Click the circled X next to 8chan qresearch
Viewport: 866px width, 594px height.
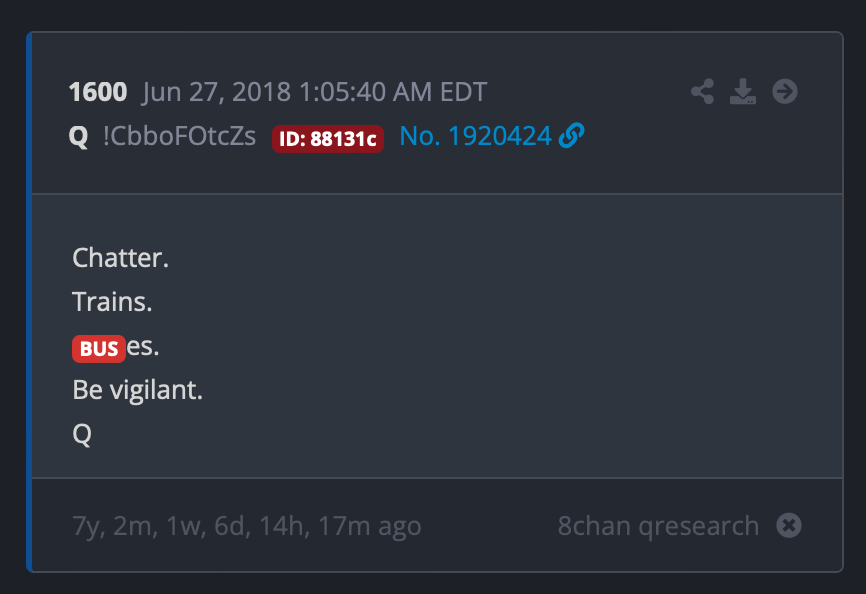click(789, 525)
